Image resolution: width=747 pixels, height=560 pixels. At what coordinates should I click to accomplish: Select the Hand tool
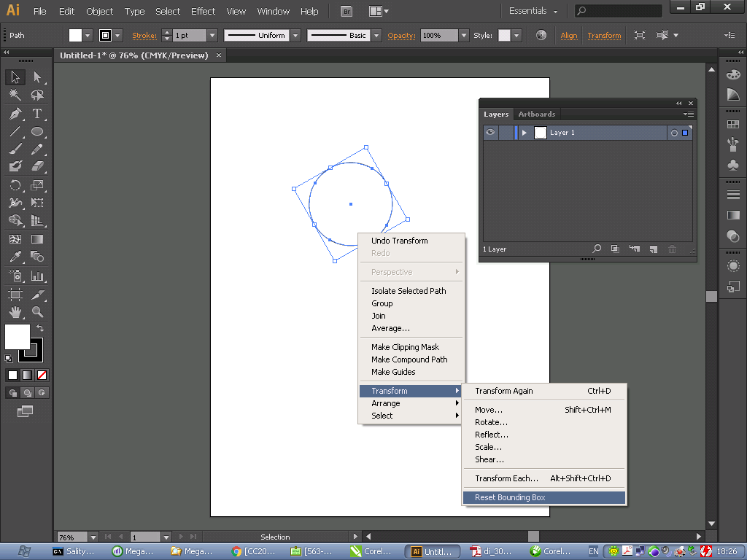[x=15, y=312]
